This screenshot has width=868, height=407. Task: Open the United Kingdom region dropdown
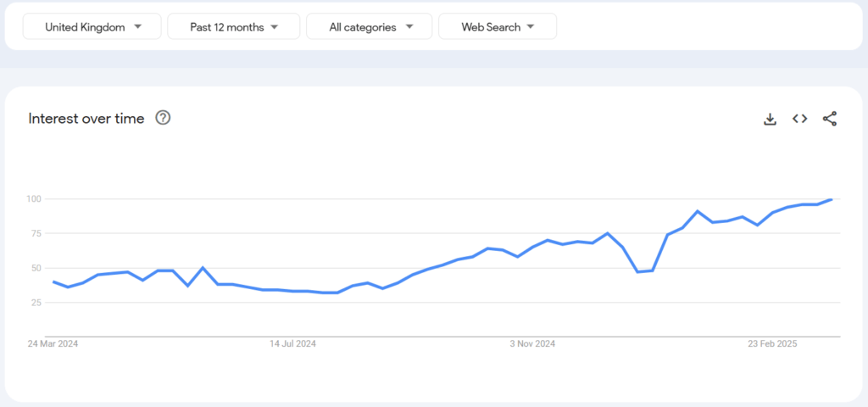pyautogui.click(x=92, y=27)
